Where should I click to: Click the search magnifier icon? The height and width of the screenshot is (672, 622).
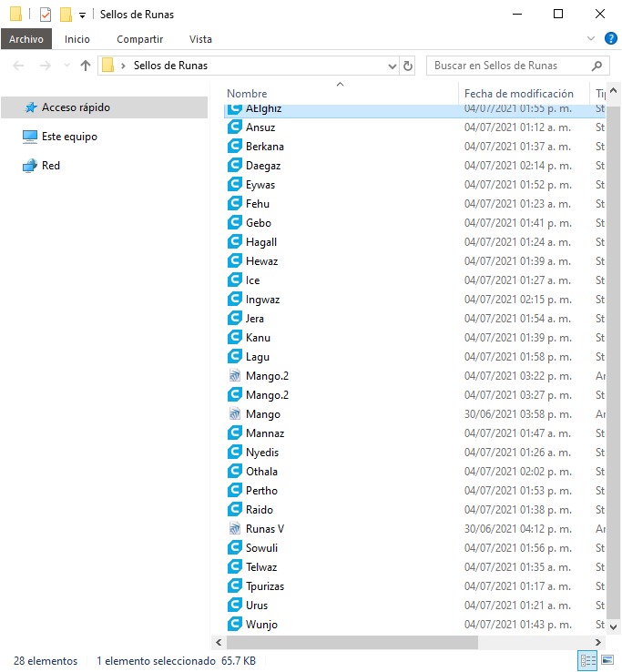click(x=597, y=66)
